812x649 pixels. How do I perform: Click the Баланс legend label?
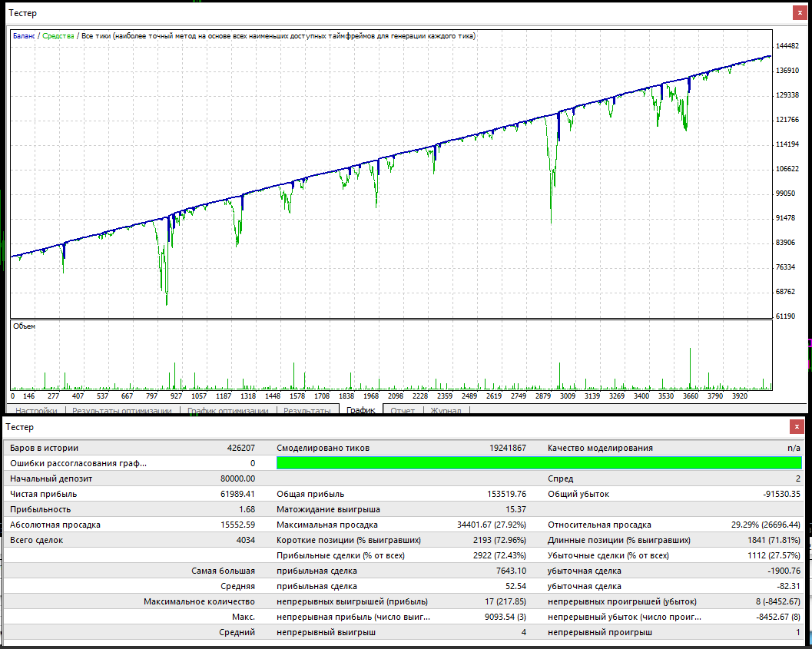tap(24, 35)
